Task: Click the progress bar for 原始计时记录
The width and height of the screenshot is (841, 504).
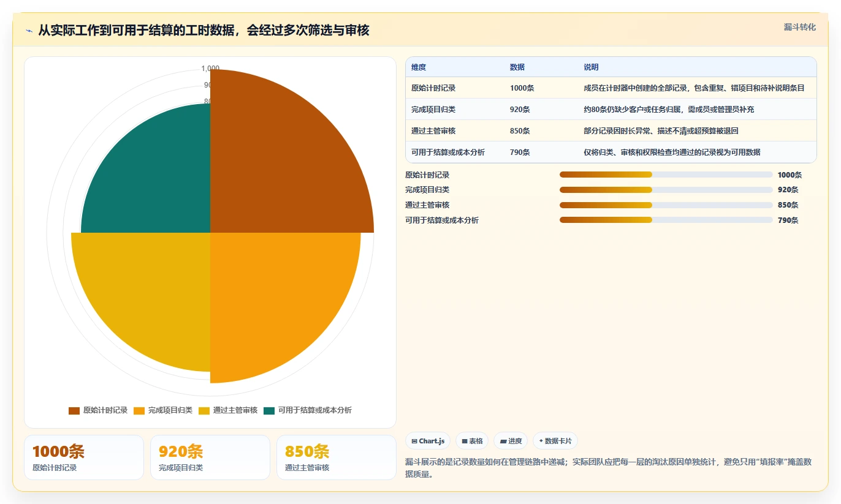Action: point(666,175)
